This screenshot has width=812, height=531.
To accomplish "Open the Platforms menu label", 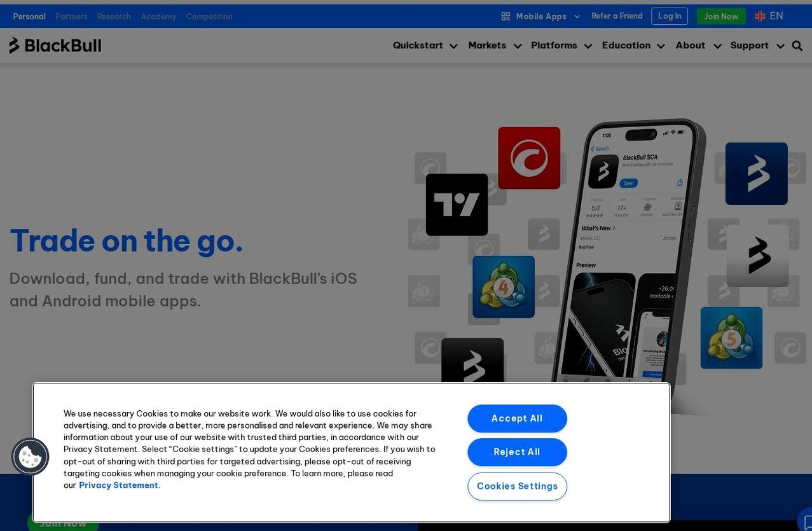I will (x=554, y=46).
